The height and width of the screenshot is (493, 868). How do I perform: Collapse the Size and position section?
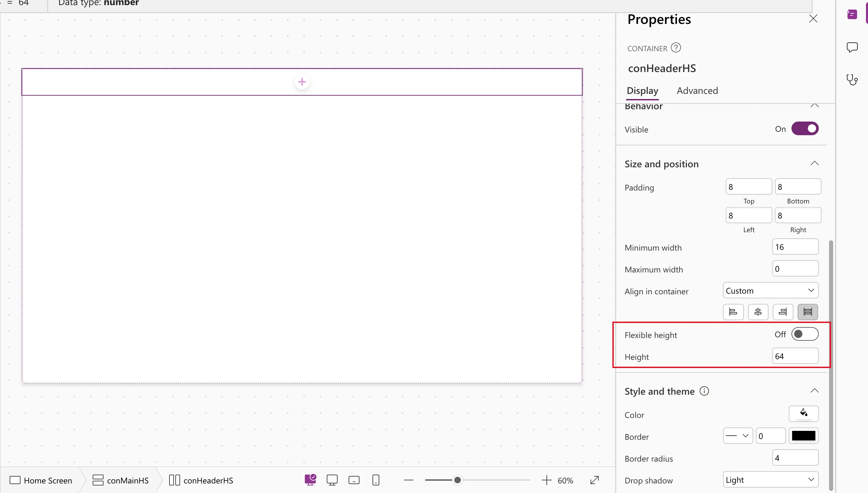[814, 164]
